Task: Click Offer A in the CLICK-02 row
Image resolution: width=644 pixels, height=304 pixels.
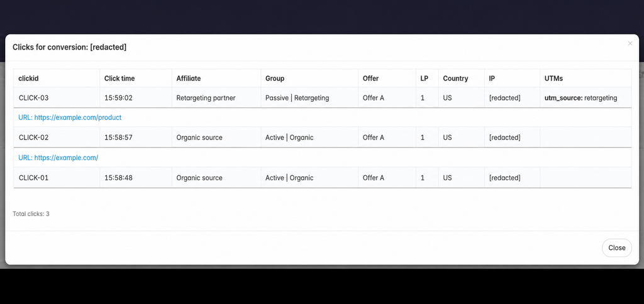Action: point(374,138)
